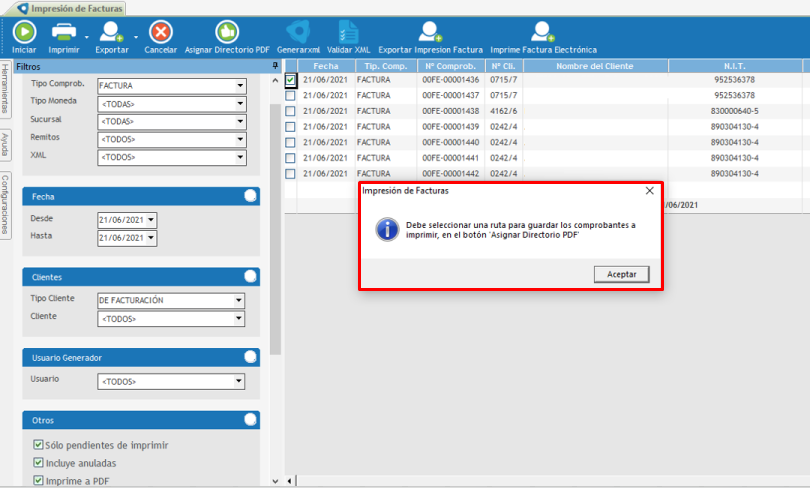Click Imprime Factura Electrónica icon

[x=544, y=32]
